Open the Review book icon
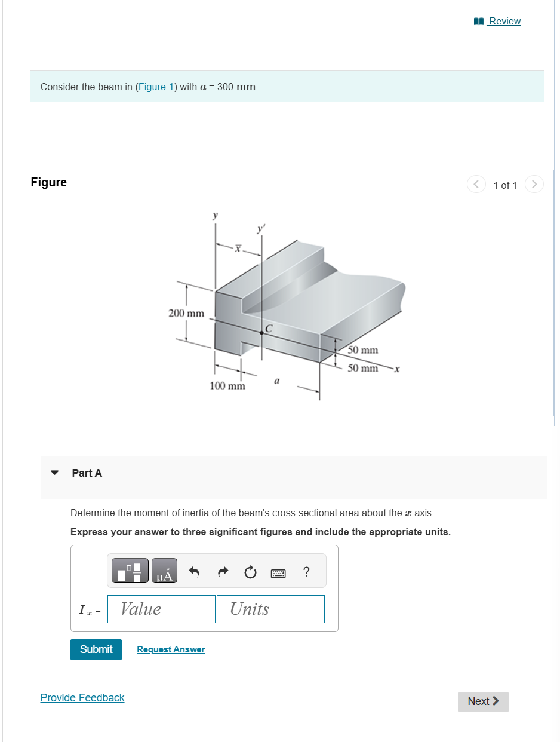560x742 pixels. click(478, 21)
